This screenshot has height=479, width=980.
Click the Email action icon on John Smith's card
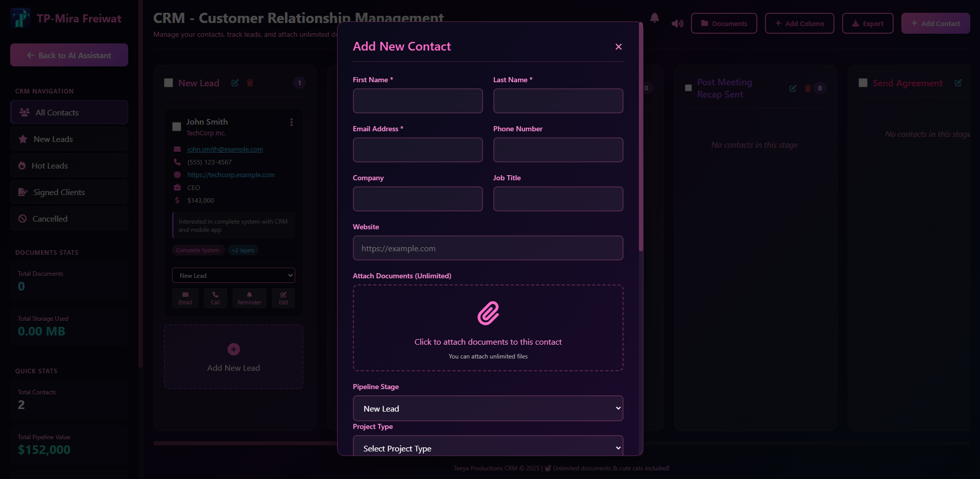point(185,298)
